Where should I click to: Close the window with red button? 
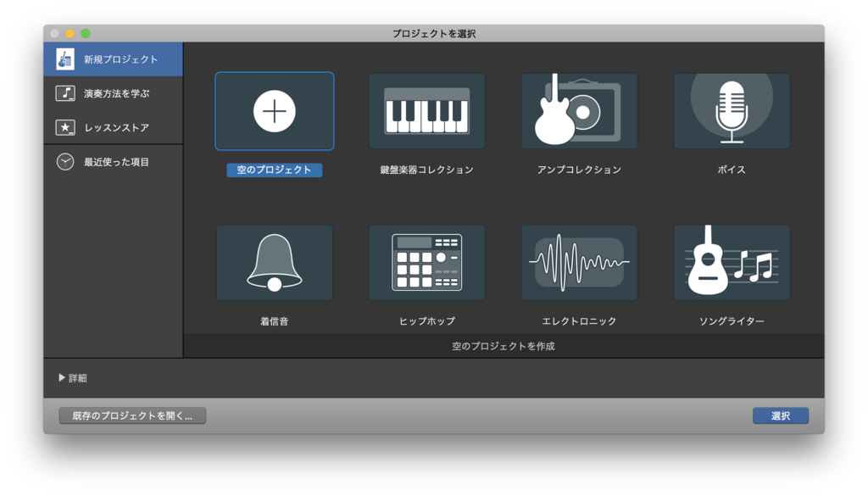pos(55,33)
